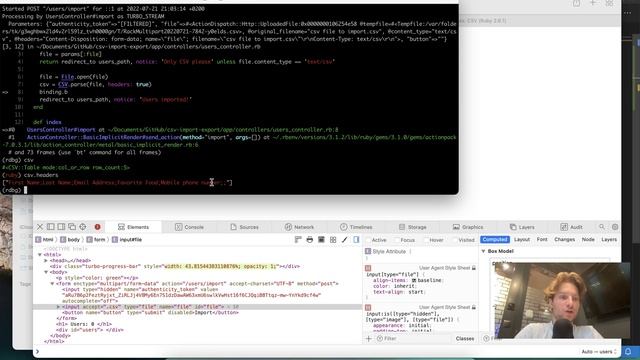Open the Timelines tab
This screenshot has height=360, width=640.
(x=356, y=227)
